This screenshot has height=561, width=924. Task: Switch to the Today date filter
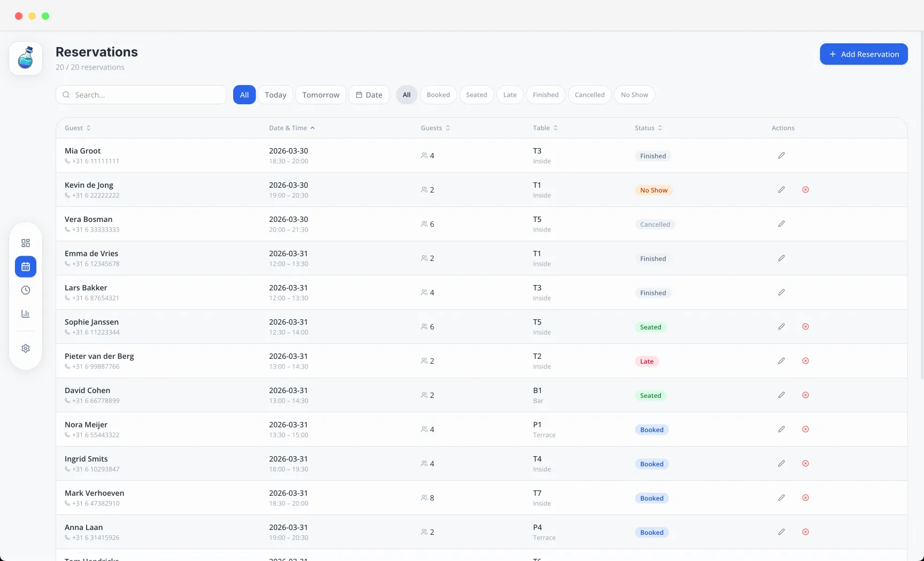(x=275, y=95)
